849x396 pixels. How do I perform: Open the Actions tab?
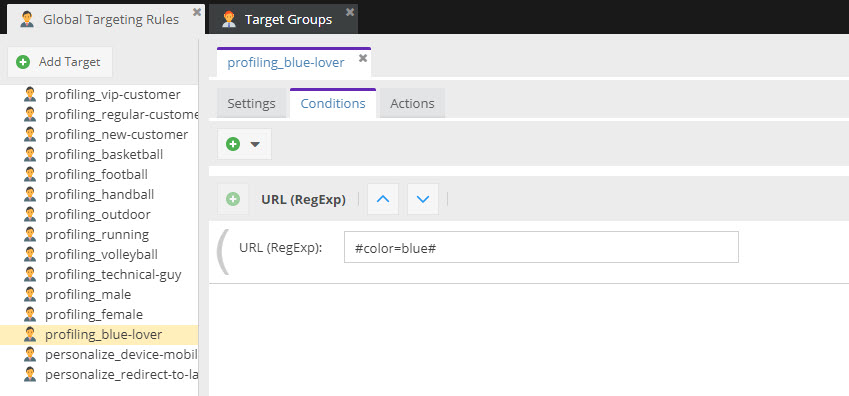[412, 103]
